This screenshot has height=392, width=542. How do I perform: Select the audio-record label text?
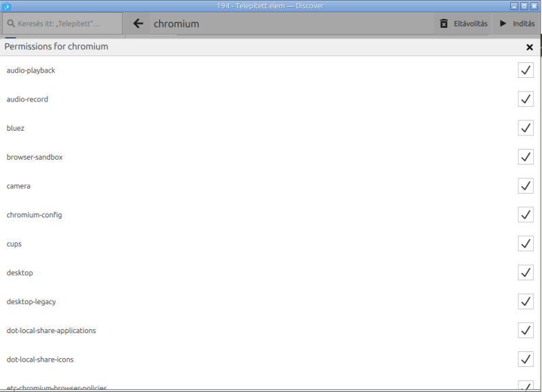pos(27,100)
